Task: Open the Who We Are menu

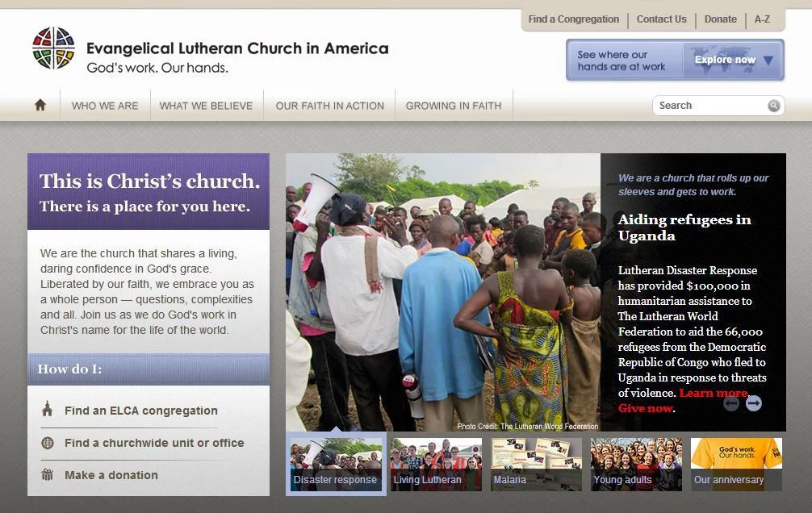Action: pyautogui.click(x=105, y=106)
